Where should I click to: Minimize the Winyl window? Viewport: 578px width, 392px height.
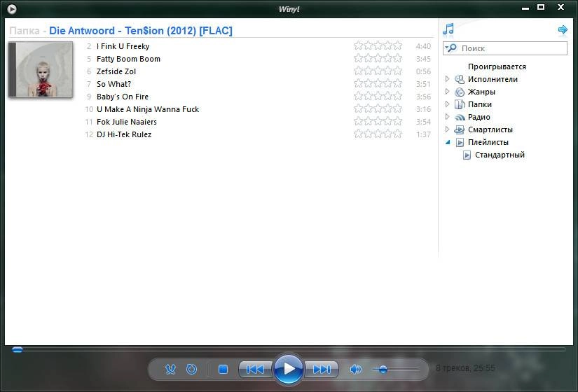(525, 8)
